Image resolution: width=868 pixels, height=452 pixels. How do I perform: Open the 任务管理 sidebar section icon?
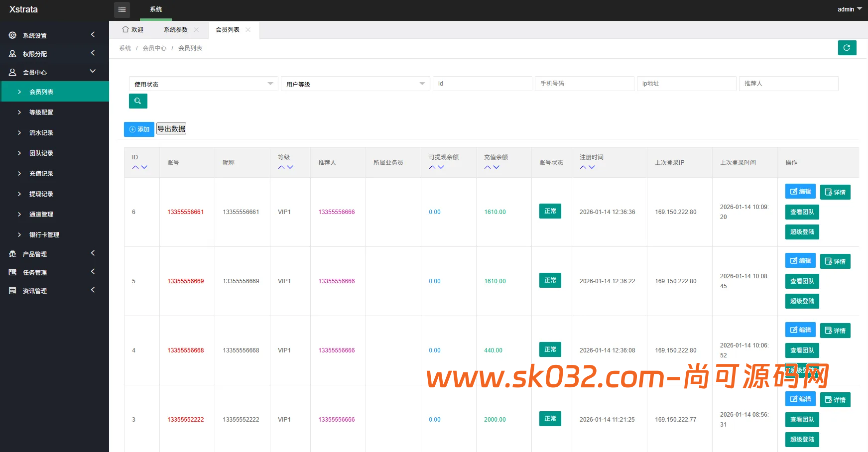12,272
